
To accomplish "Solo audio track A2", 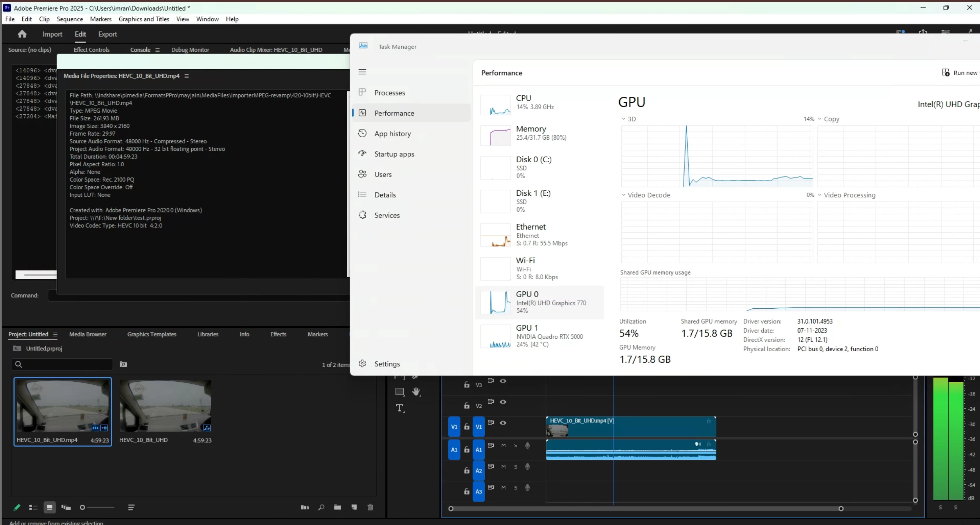I will pos(516,467).
